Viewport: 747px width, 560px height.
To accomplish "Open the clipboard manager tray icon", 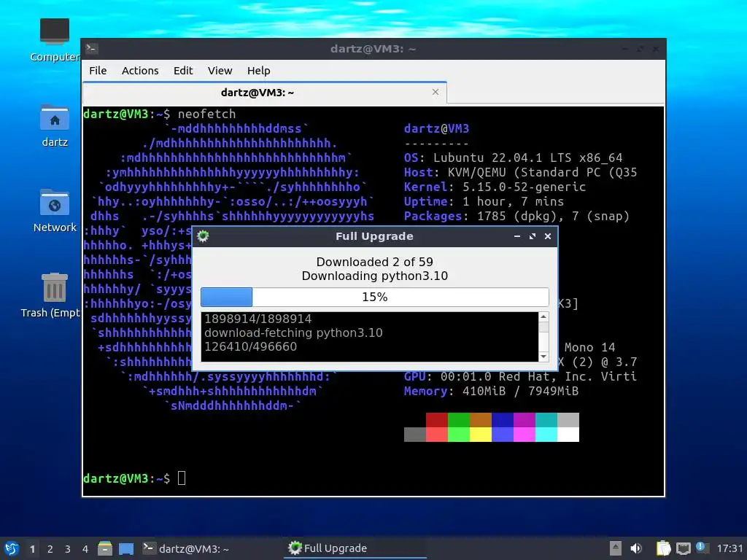I will [663, 548].
